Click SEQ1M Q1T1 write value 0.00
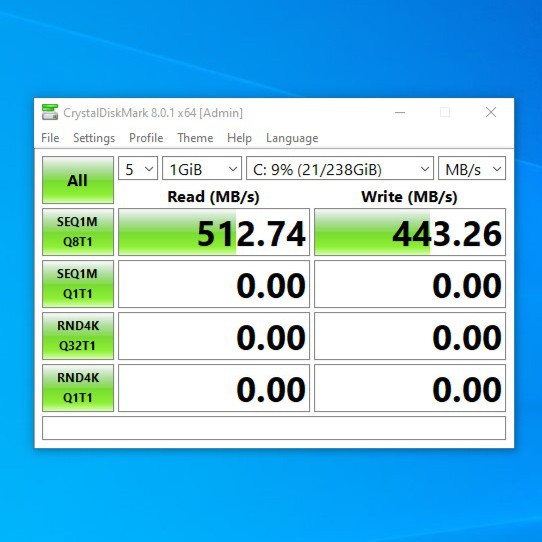This screenshot has height=542, width=542. (410, 284)
